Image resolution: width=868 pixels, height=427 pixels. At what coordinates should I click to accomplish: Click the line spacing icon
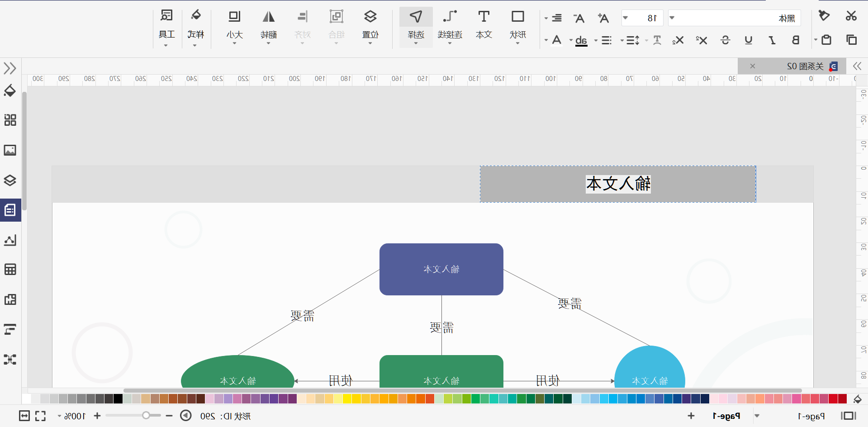coord(633,40)
